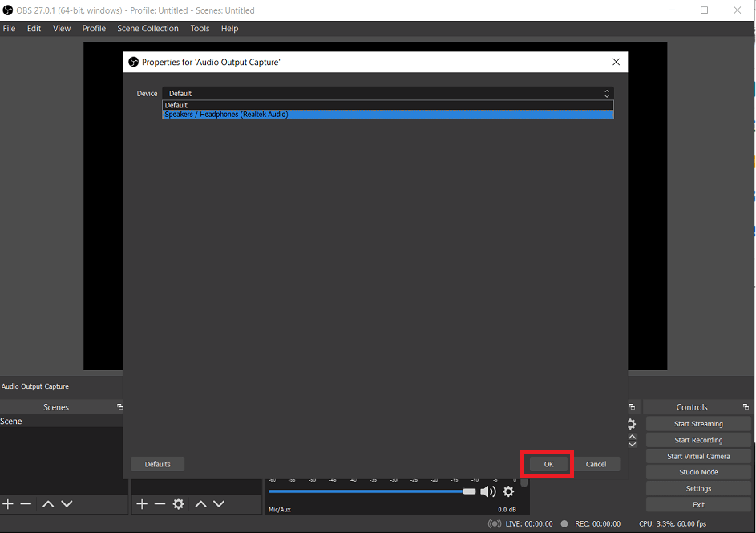The image size is (756, 533).
Task: Pop out the Scenes panel dock icon
Action: pos(119,407)
